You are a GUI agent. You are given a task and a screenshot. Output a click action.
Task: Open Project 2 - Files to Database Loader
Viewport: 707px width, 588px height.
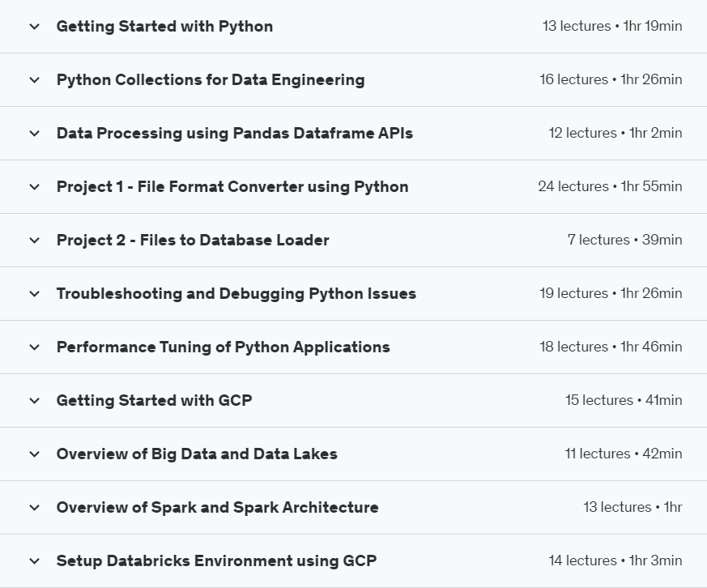(x=193, y=241)
